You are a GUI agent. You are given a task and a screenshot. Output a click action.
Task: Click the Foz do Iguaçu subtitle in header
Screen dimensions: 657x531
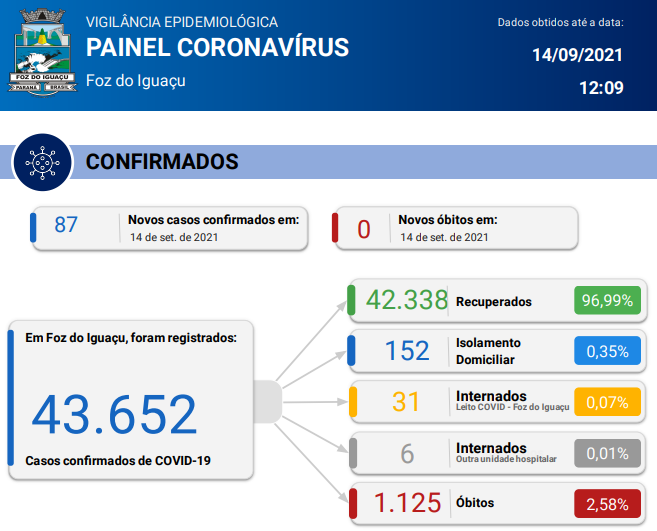point(135,80)
